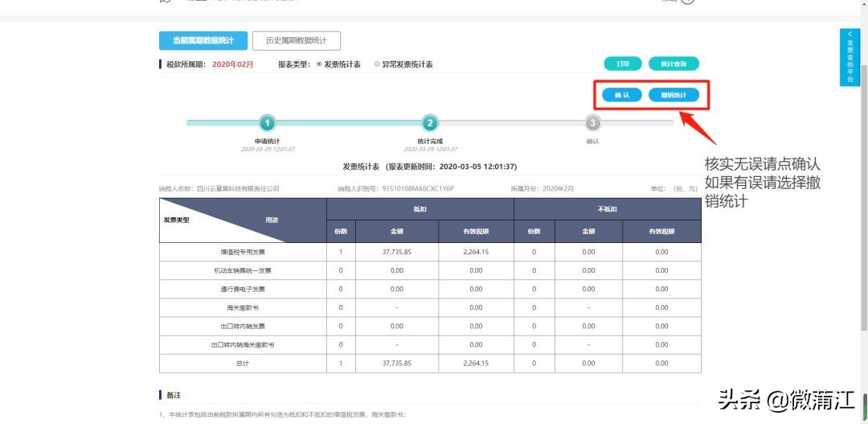The width and height of the screenshot is (868, 424).
Task: Click the 备注 section heading
Action: point(174,395)
